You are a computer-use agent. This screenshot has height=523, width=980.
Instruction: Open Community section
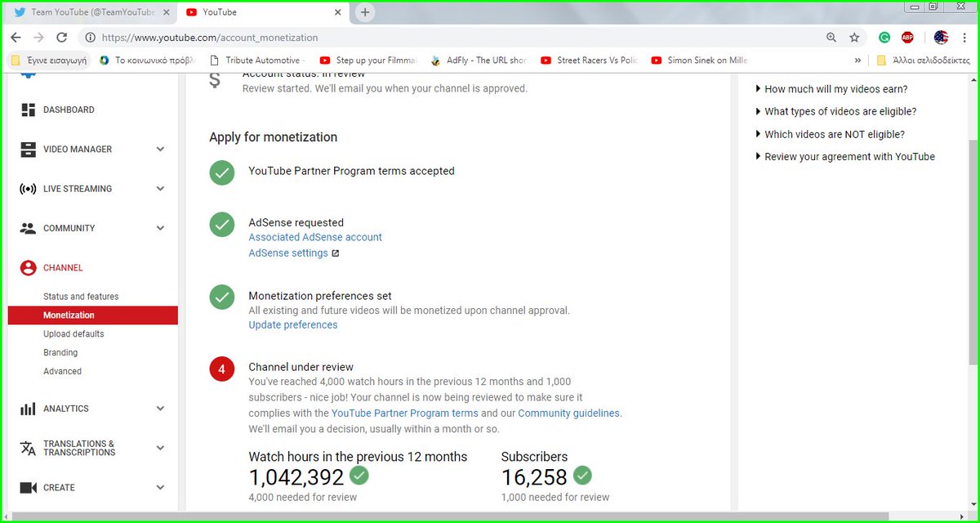[69, 229]
